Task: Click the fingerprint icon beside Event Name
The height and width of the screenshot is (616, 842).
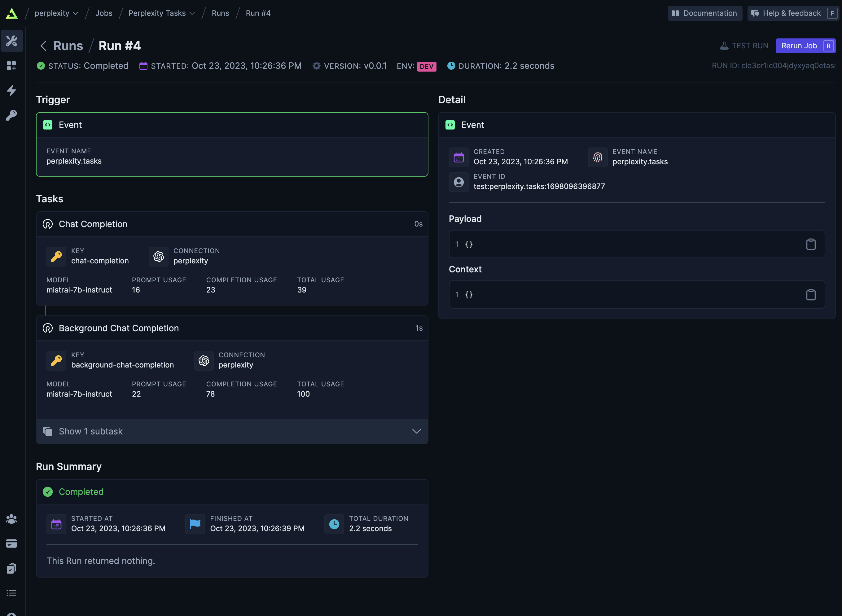Action: click(598, 157)
